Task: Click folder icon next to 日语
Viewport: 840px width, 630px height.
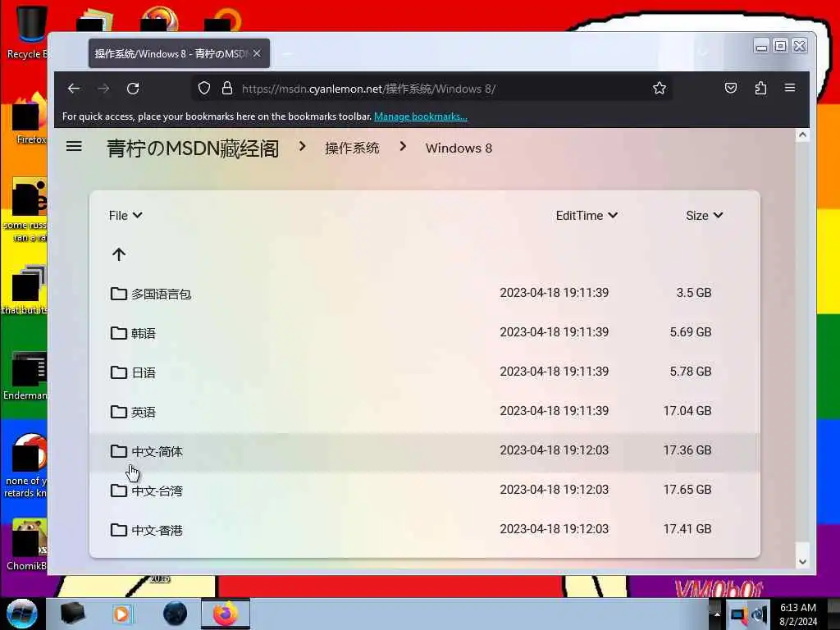Action: 118,372
